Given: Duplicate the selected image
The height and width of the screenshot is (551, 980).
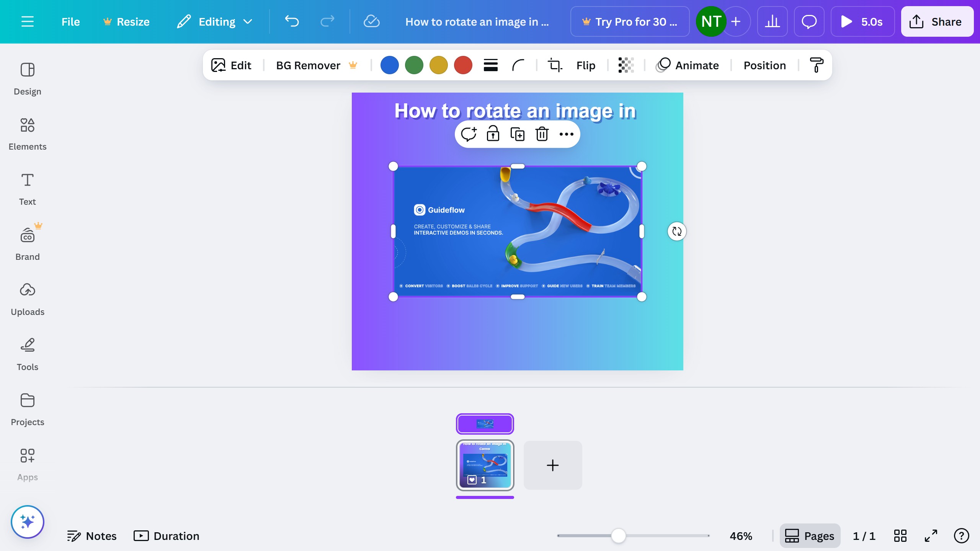Looking at the screenshot, I should click(x=517, y=134).
